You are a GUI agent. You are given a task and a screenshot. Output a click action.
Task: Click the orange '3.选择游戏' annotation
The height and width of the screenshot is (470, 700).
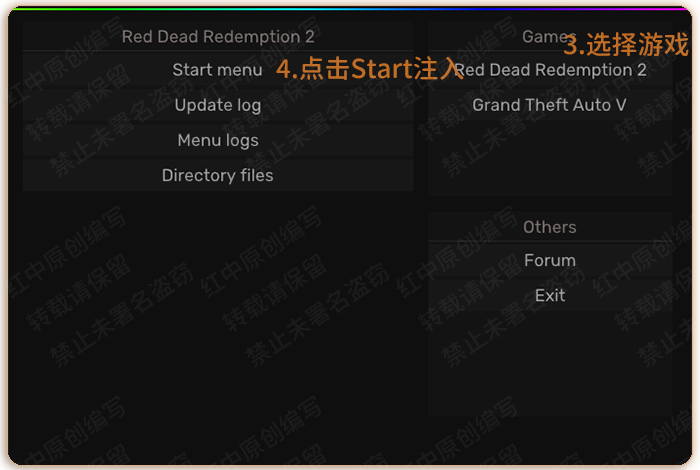(626, 44)
